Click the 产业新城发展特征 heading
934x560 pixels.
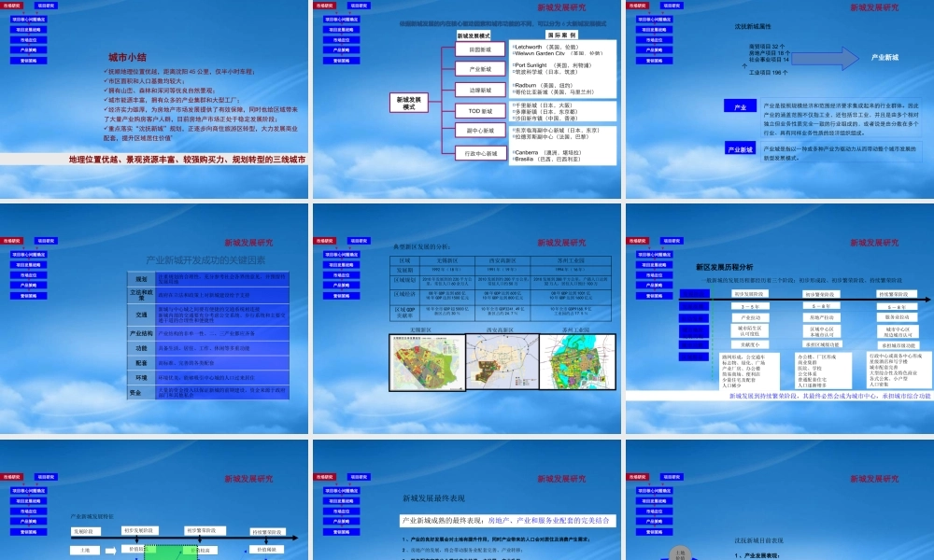point(92,516)
